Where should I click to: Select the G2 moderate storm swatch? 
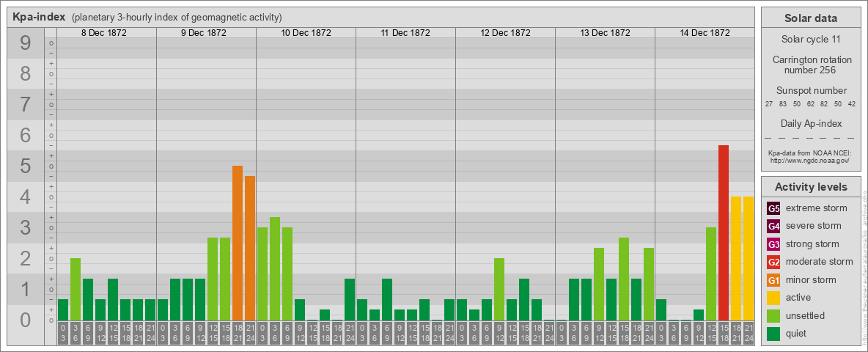coord(774,262)
